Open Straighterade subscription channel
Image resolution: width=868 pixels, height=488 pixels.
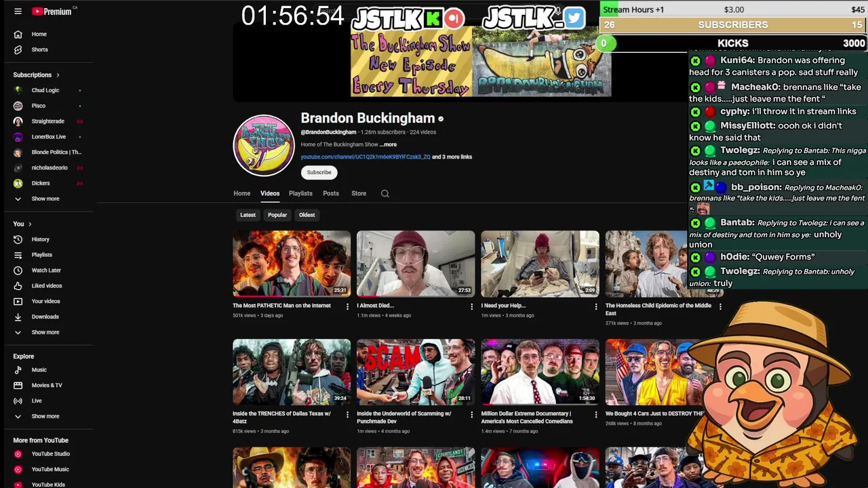(47, 121)
